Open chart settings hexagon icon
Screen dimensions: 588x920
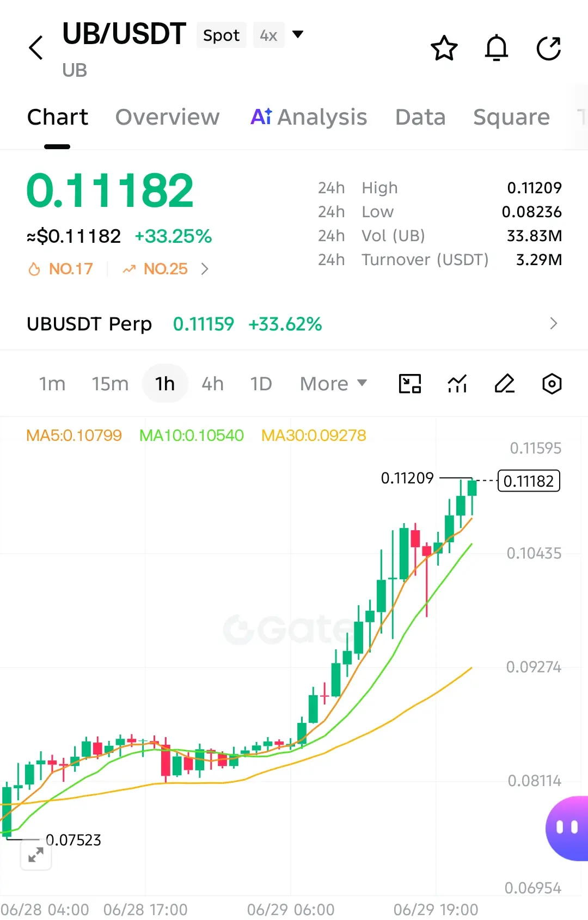pyautogui.click(x=552, y=384)
